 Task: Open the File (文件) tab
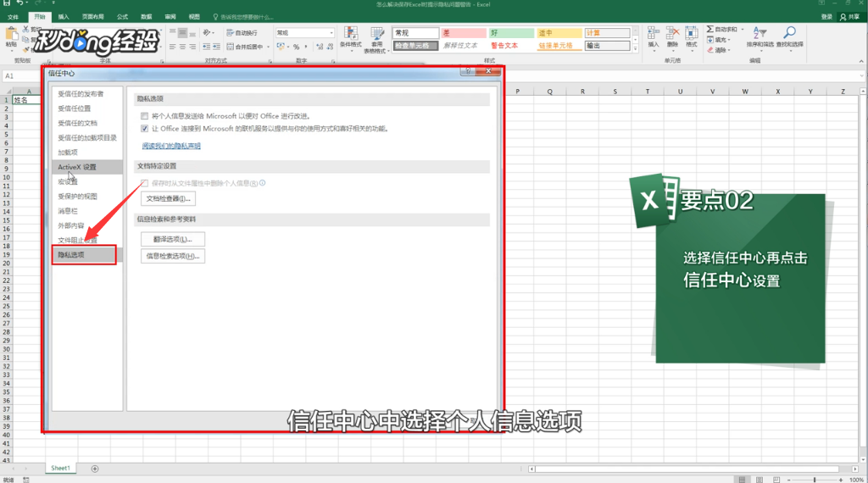13,17
